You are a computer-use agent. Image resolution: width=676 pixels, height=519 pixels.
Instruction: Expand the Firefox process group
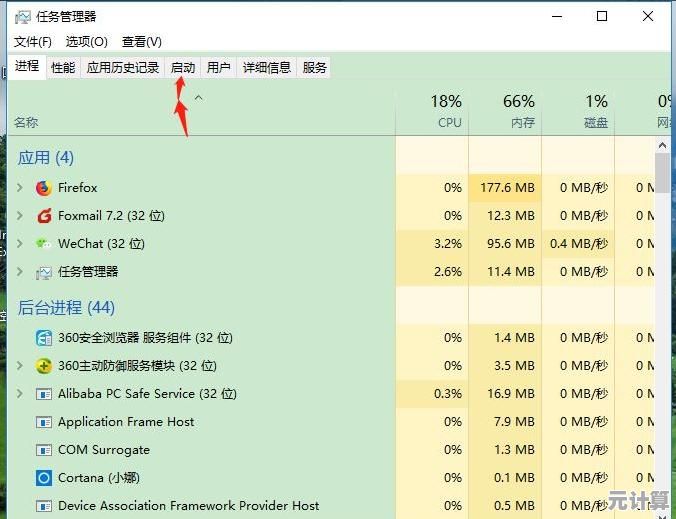[19, 187]
